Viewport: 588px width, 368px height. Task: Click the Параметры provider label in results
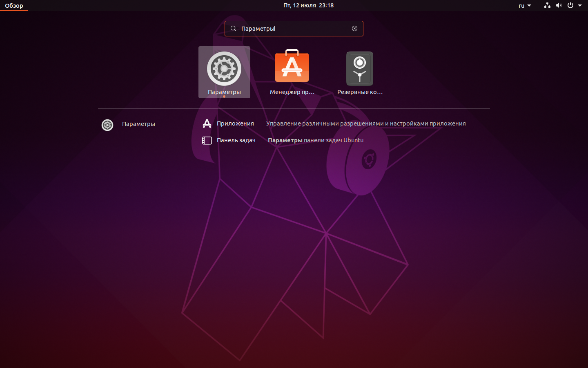[x=138, y=124]
